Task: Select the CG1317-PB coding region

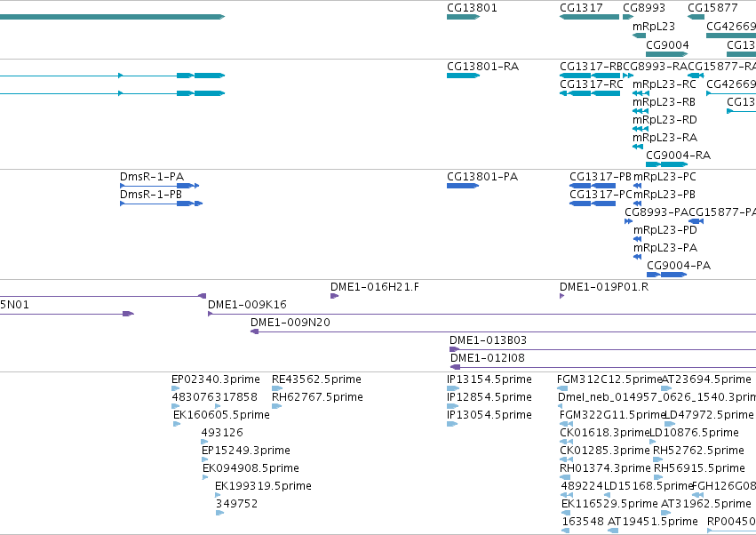Action: coord(593,186)
